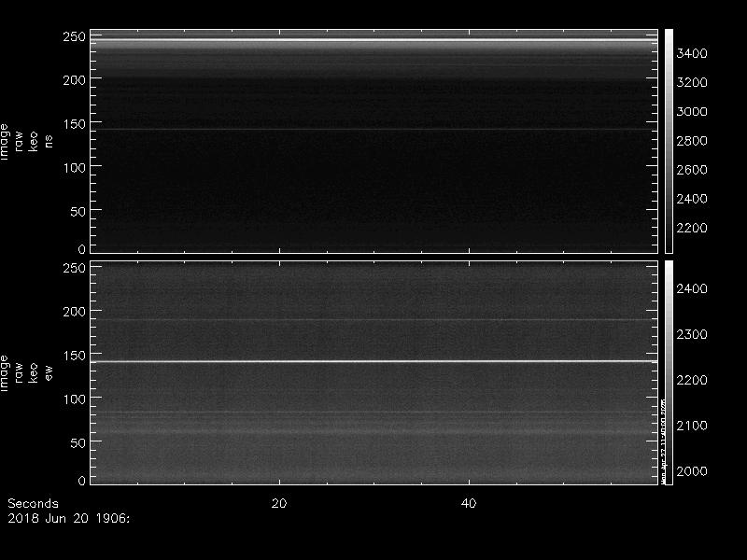Click the 'ew' axis title of the bottom plot

tap(49, 372)
